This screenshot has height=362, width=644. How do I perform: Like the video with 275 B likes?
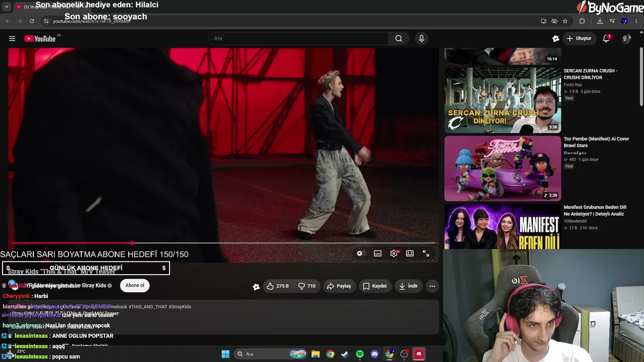click(278, 286)
